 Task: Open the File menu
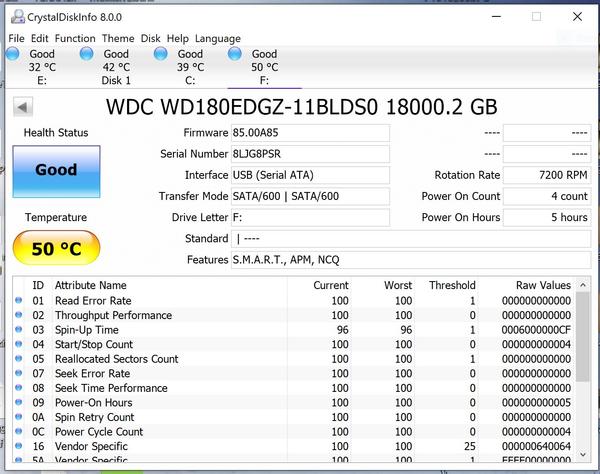click(16, 38)
